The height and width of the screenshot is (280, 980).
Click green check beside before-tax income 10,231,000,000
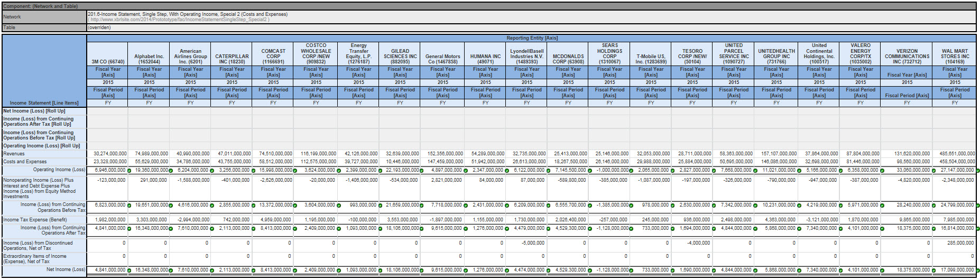(799, 206)
